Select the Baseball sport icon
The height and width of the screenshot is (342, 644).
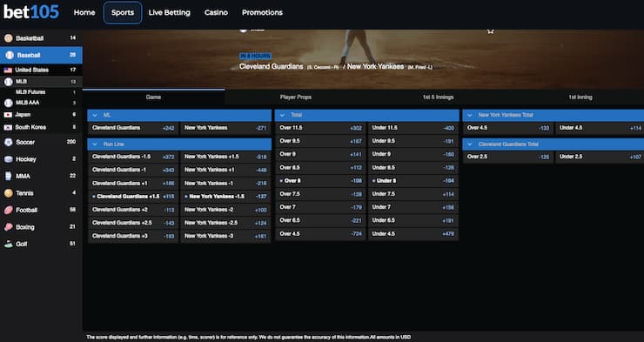10,55
